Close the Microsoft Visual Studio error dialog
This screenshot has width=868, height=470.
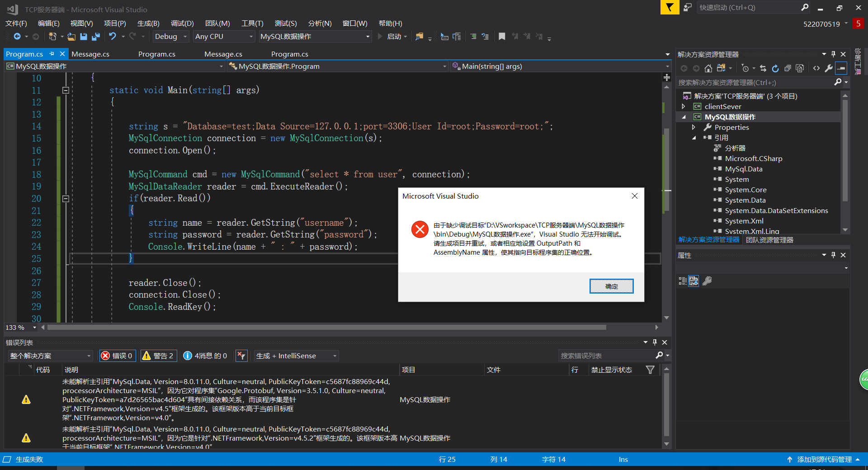point(635,196)
